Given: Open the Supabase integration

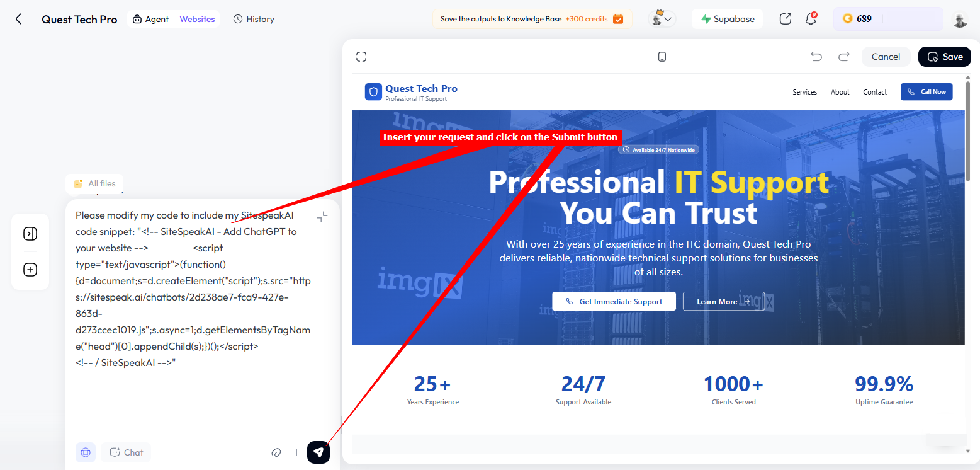Looking at the screenshot, I should (x=728, y=19).
